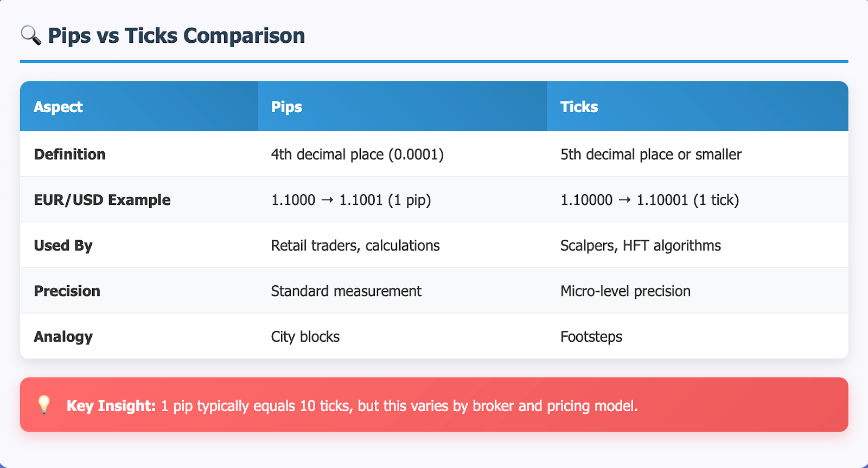Image resolution: width=868 pixels, height=468 pixels.
Task: Select the Aspect column header
Action: click(x=139, y=106)
